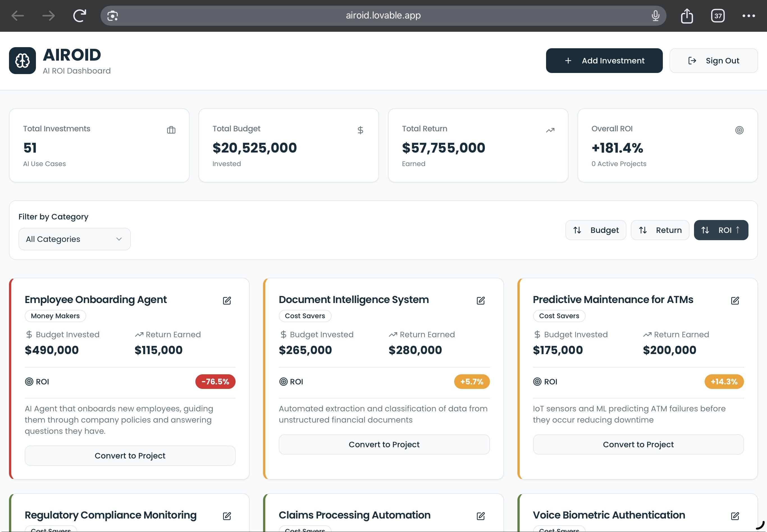Screen dimensions: 767x532
Task: Edit the Regulatory Compliance Monitoring investment
Action: pyautogui.click(x=227, y=516)
